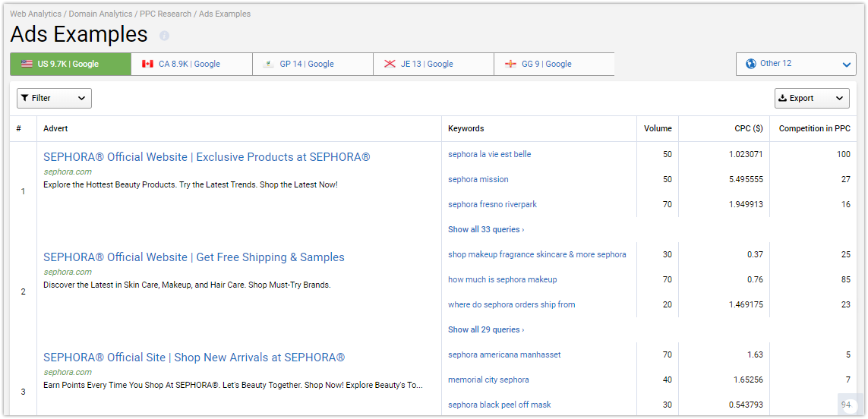Viewport: 868px width, 419px height.
Task: Click the funnel icon on Filter button
Action: (x=25, y=98)
